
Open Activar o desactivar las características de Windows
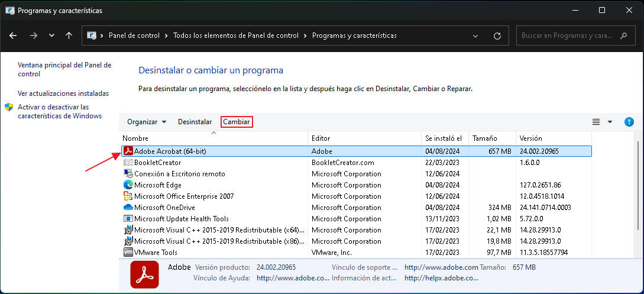pyautogui.click(x=60, y=111)
